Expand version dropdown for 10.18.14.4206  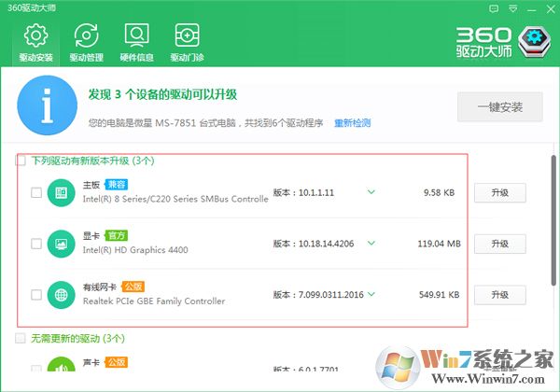pyautogui.click(x=371, y=243)
